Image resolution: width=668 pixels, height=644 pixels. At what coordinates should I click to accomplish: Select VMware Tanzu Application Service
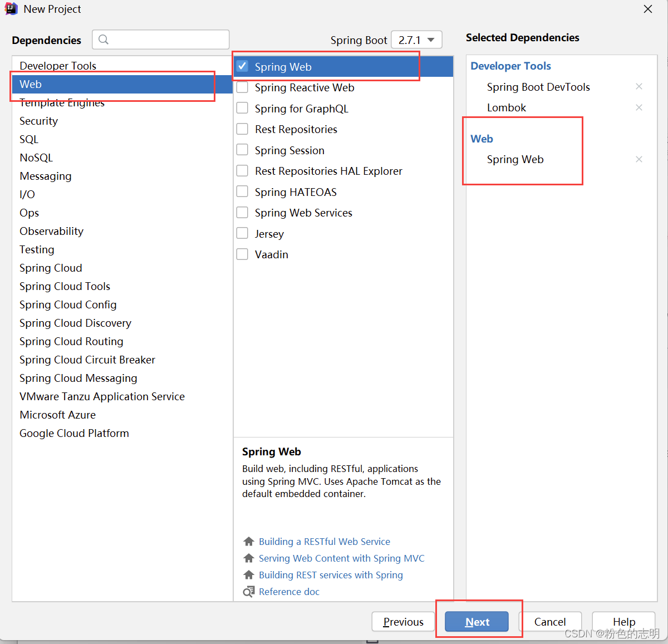coord(122,396)
